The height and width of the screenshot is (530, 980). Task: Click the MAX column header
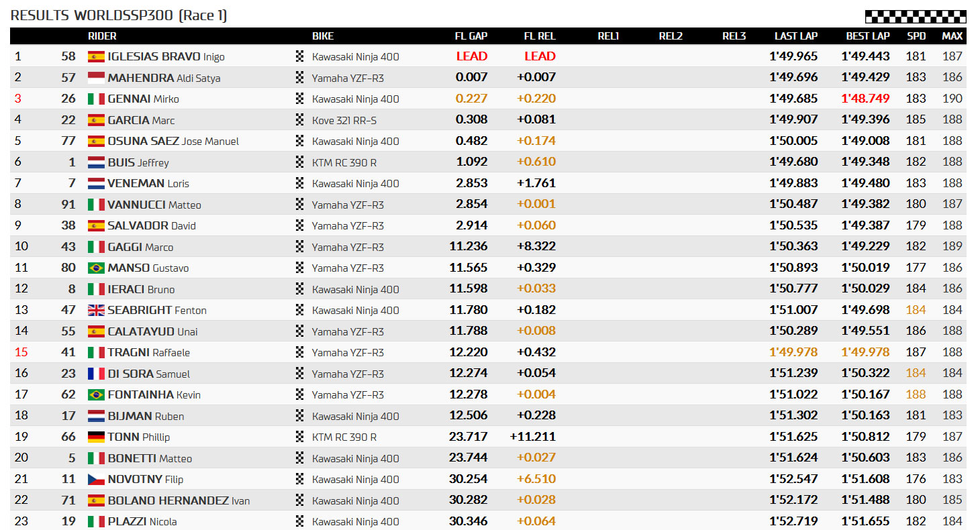tap(952, 36)
